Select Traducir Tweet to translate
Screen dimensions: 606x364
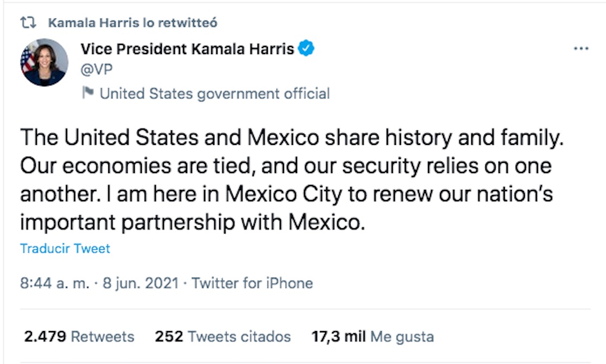pos(64,248)
